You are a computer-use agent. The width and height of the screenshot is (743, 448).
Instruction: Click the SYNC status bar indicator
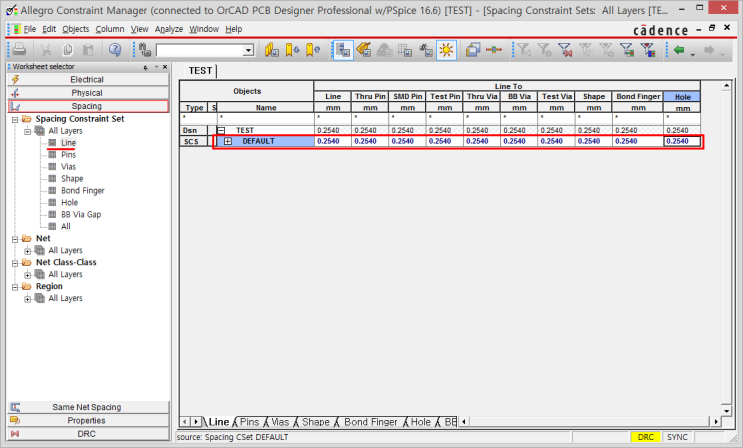coord(677,437)
